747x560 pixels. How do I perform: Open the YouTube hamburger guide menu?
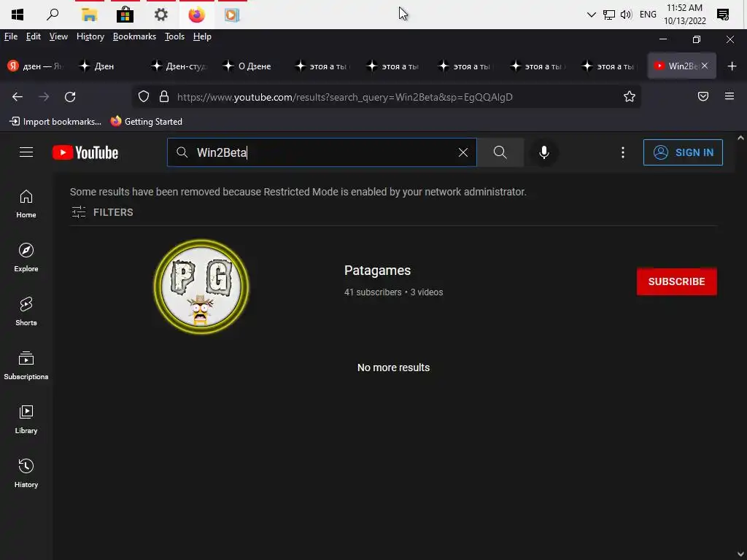(26, 152)
